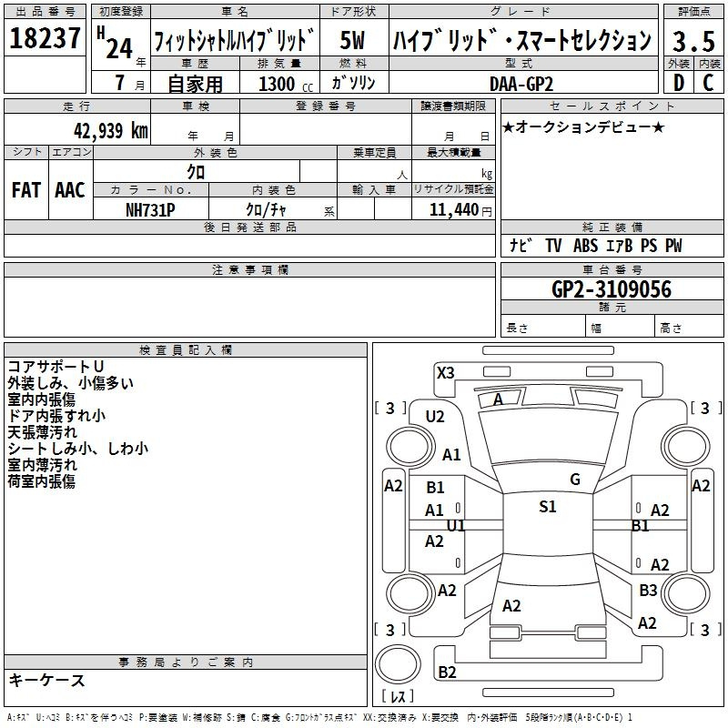Click the G windshield chip mark
Viewport: 728px width, 728px height.
tap(575, 480)
